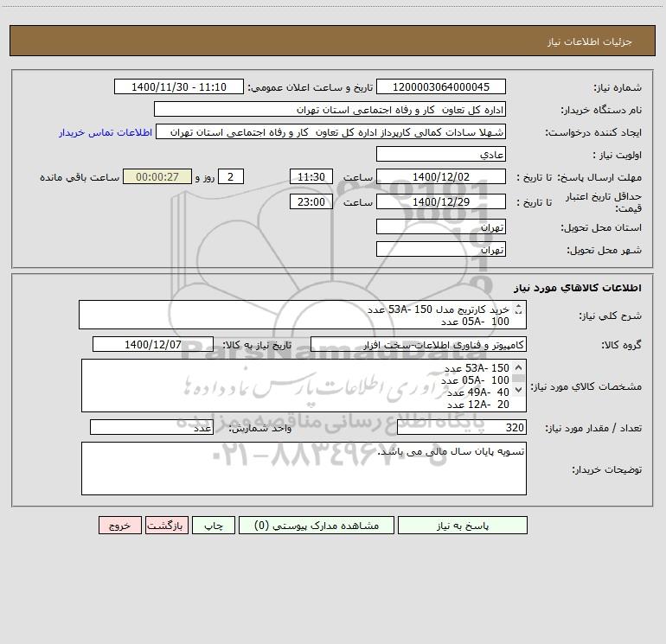The height and width of the screenshot is (644, 666).
Task: Click the request creator field 'شهلا سادات کمالی'
Action: [x=331, y=131]
